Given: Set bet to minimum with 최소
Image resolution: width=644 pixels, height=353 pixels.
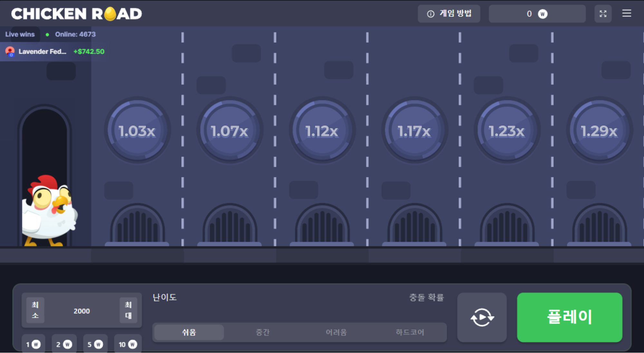Looking at the screenshot, I should tap(35, 310).
